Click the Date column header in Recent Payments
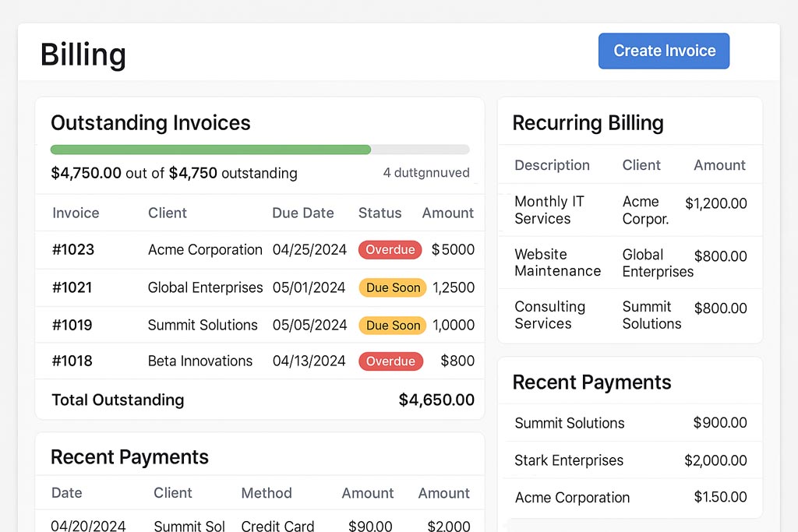Image resolution: width=798 pixels, height=532 pixels. click(67, 493)
